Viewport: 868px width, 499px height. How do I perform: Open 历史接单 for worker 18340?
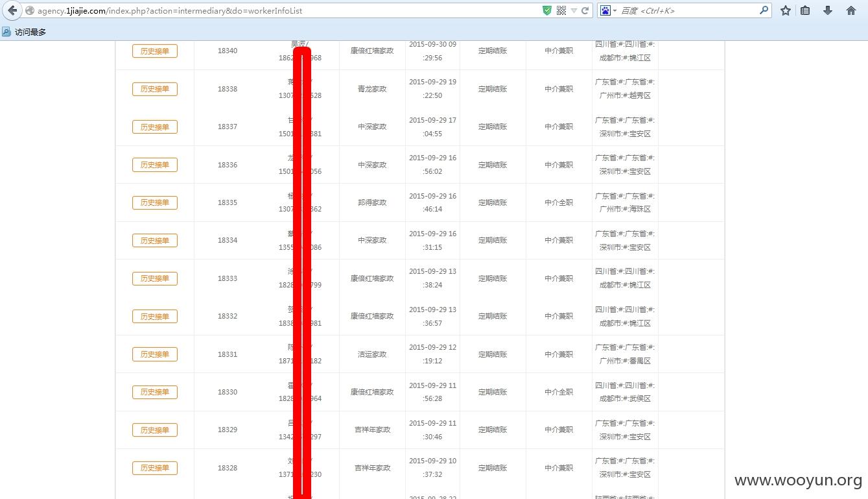(x=155, y=51)
